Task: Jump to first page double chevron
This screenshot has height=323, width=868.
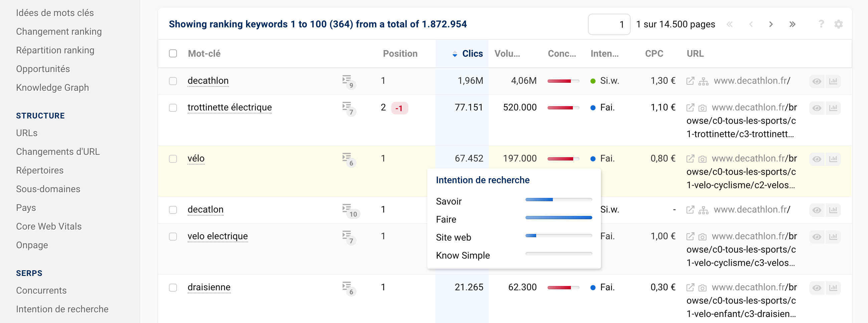Action: tap(729, 24)
